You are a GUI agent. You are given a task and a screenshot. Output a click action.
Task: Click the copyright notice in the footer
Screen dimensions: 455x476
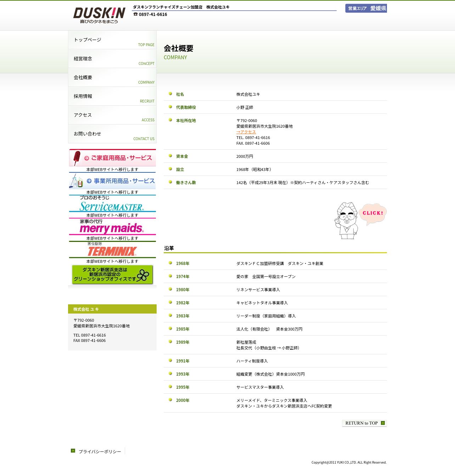(349, 463)
